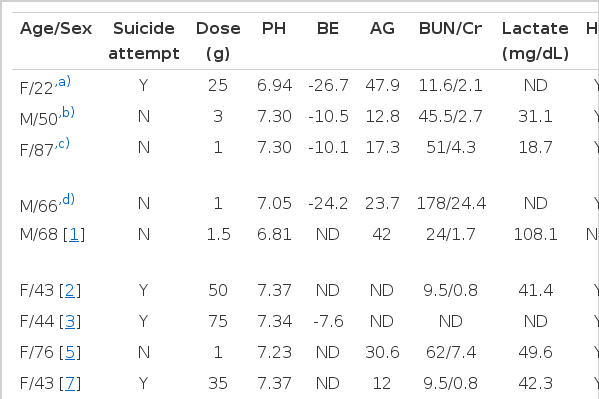Image resolution: width=599 pixels, height=399 pixels.
Task: Select the 108.1 lactate value cell
Action: coord(535,235)
